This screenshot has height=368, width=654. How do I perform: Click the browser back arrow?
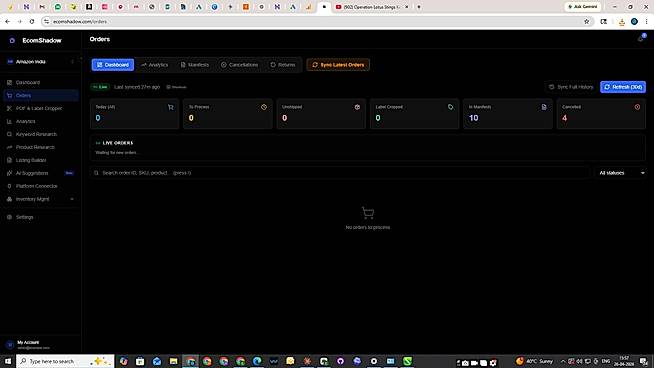[x=8, y=21]
